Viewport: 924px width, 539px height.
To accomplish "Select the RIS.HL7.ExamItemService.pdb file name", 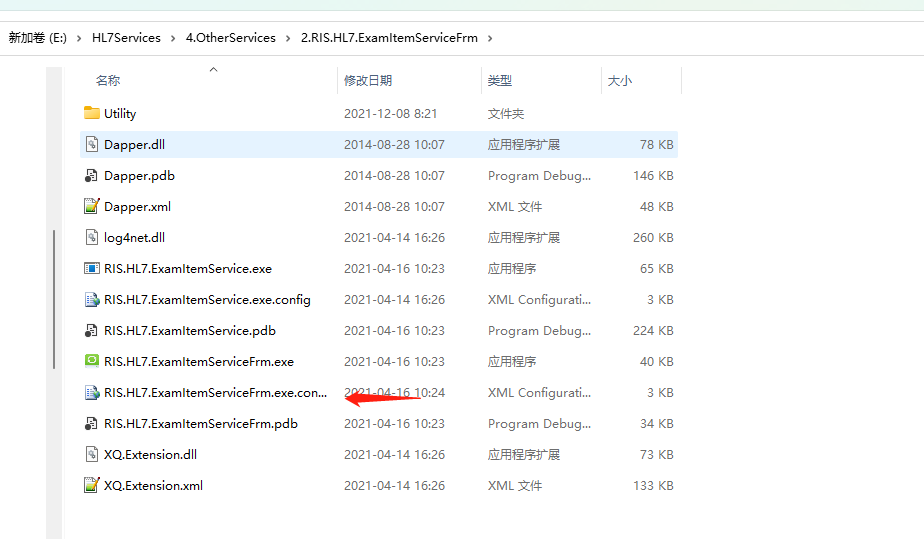I will coord(190,330).
